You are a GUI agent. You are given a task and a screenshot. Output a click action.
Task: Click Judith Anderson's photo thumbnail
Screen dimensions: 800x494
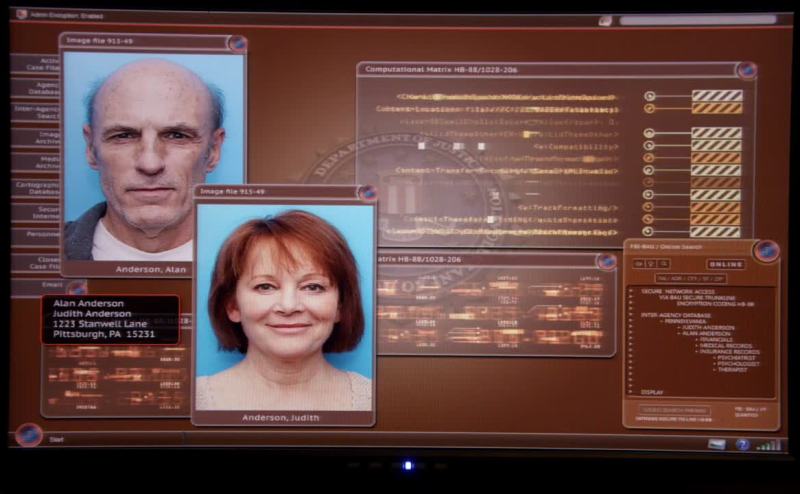tap(285, 300)
